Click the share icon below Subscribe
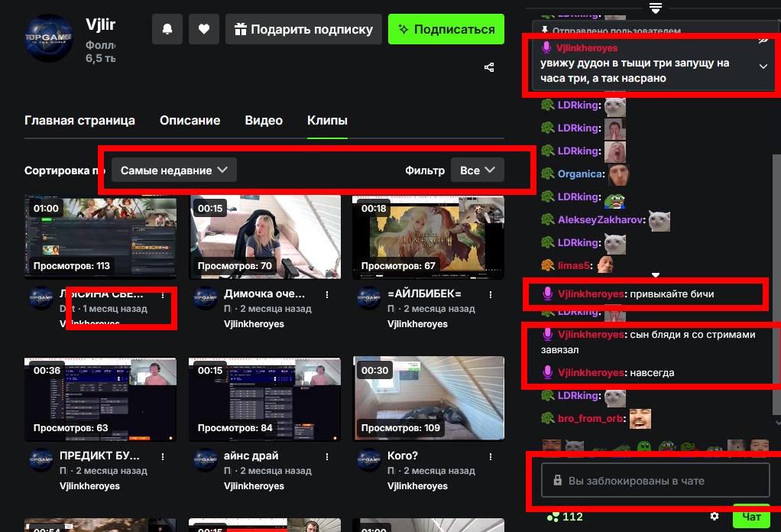Screen dimensions: 781x532 489,67
